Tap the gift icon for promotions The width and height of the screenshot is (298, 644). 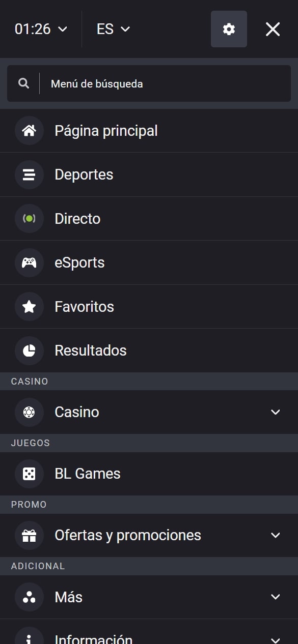(x=29, y=535)
